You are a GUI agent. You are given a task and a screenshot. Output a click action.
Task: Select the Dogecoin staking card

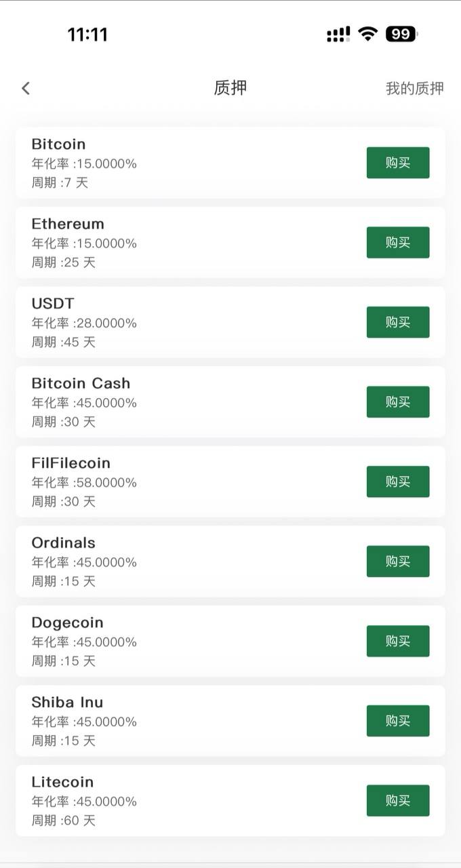(x=169, y=641)
